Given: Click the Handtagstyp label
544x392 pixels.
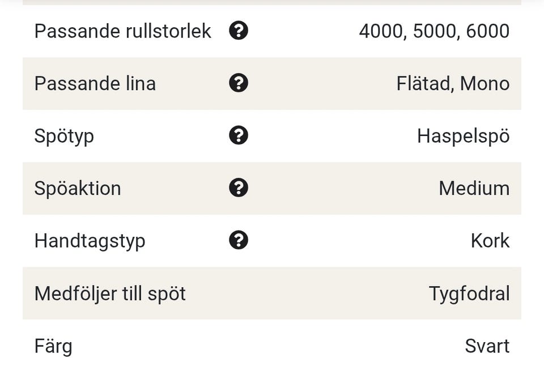Looking at the screenshot, I should click(90, 241).
